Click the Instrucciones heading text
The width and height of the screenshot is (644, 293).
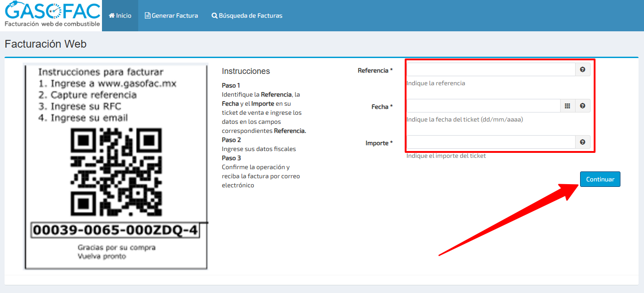[246, 71]
